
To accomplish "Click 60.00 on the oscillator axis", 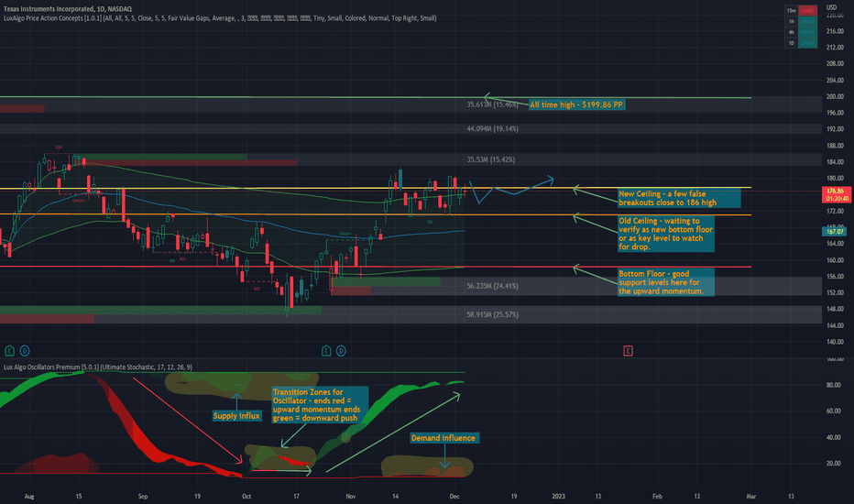I will pyautogui.click(x=833, y=411).
